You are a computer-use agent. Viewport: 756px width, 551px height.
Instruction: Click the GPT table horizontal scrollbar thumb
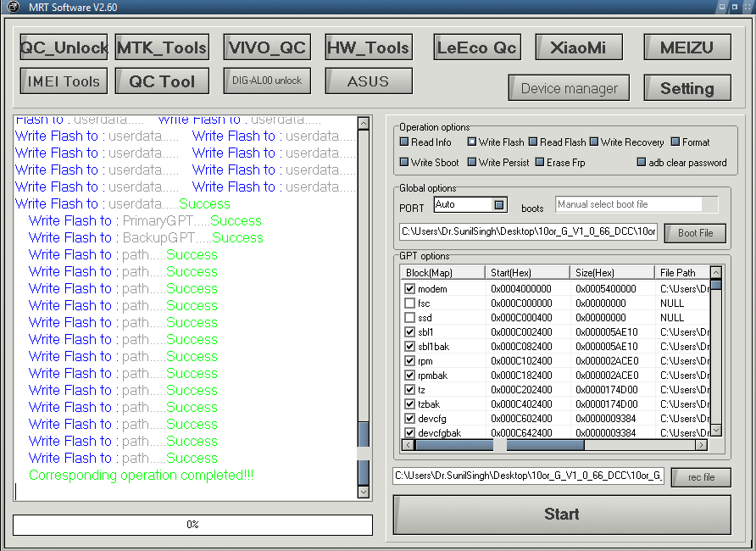(499, 445)
